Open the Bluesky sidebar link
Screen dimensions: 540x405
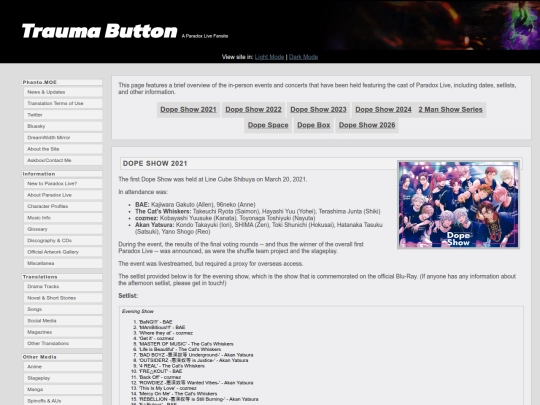click(x=63, y=126)
